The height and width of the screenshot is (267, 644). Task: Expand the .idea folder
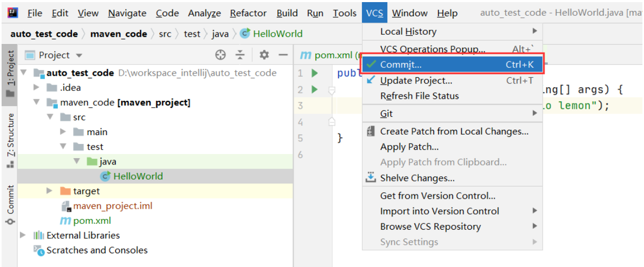tap(36, 88)
